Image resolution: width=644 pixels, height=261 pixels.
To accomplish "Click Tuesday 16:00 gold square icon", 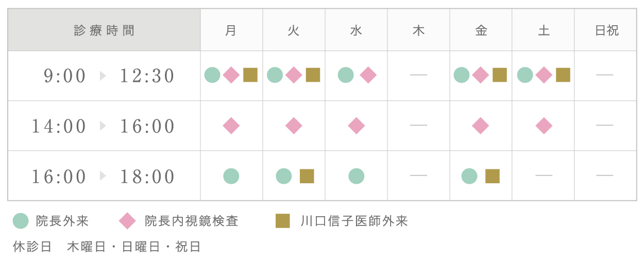I will click(x=307, y=176).
